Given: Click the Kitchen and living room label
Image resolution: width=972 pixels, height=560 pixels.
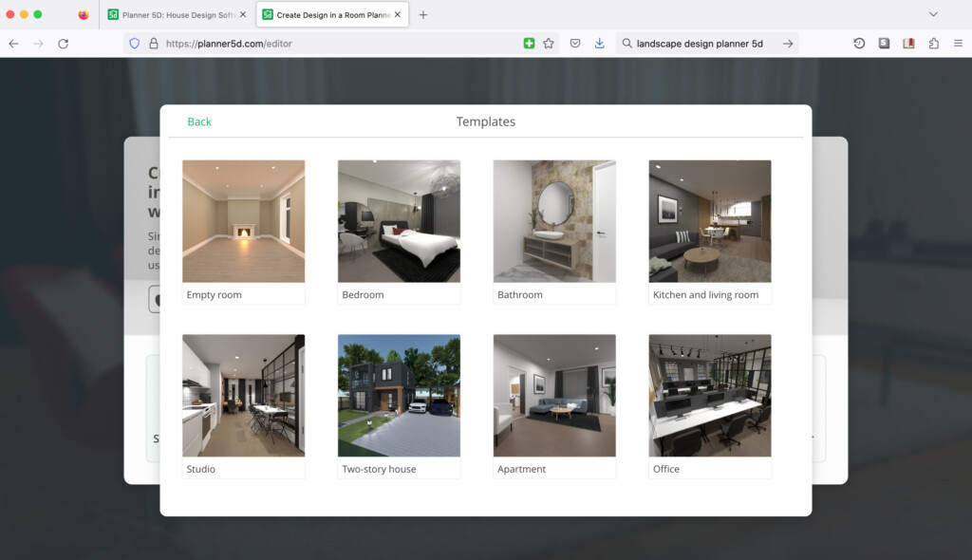Looking at the screenshot, I should (x=705, y=294).
